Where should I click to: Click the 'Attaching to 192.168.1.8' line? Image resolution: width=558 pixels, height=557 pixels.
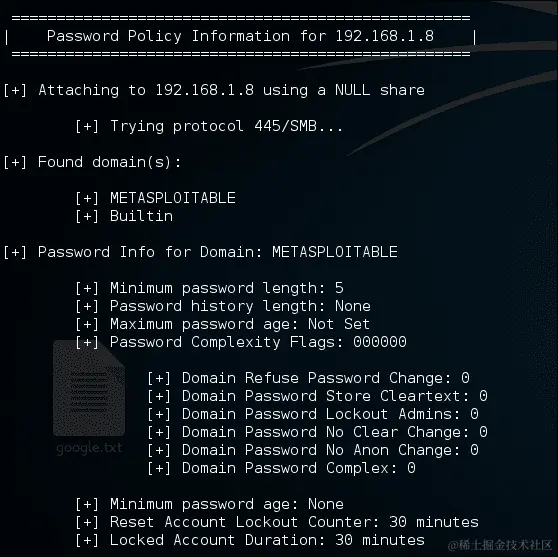(214, 90)
